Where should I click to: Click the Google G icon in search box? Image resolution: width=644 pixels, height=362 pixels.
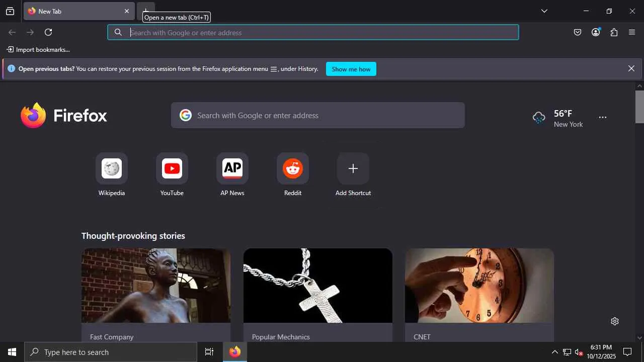pos(186,115)
